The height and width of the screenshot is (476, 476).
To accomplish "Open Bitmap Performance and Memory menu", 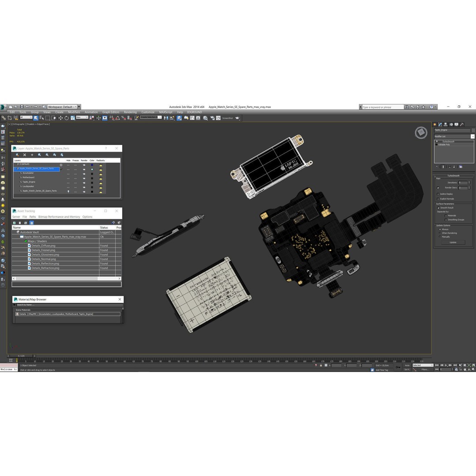I will pos(59,217).
